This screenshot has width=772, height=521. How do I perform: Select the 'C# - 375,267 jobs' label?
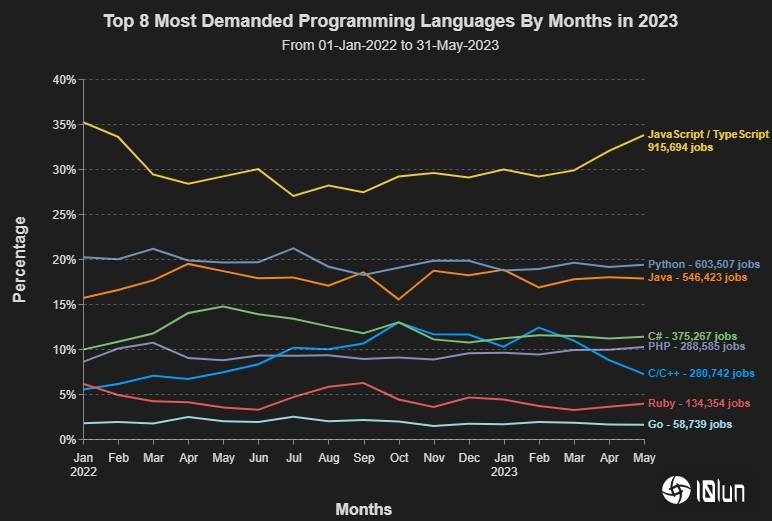click(692, 336)
